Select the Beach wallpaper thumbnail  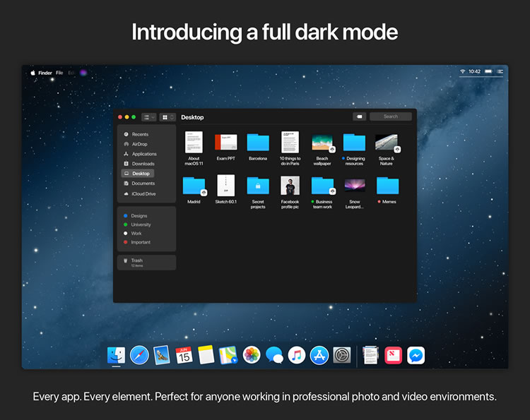pos(322,143)
